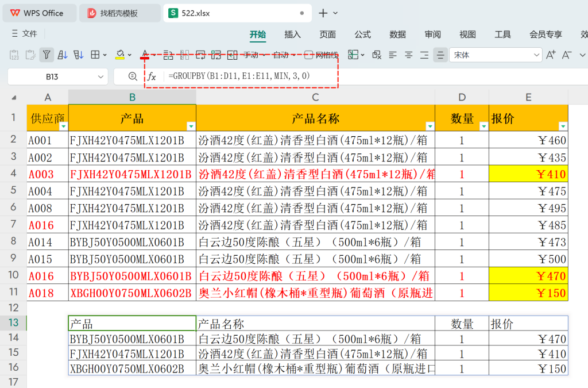This screenshot has height=388, width=588.
Task: Click cell ¥500 in row 9
Action: click(x=528, y=259)
